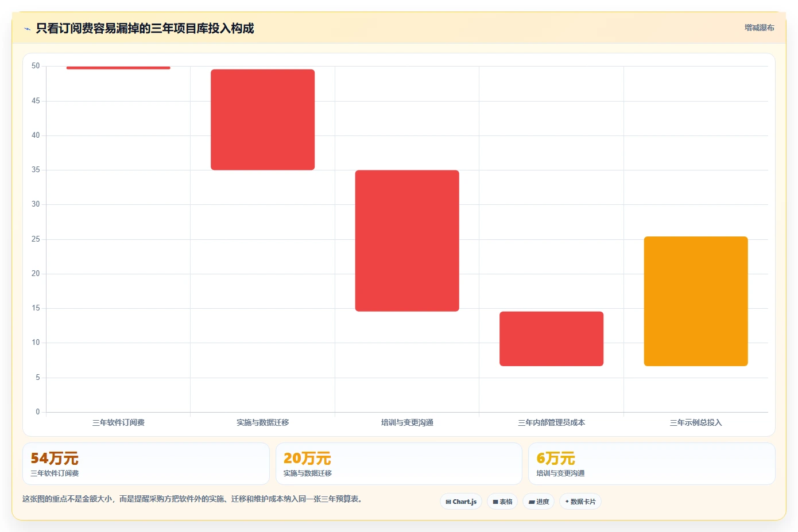Click the 培训与变更沟通 caption under 6万元
This screenshot has height=532, width=798.
click(x=560, y=473)
